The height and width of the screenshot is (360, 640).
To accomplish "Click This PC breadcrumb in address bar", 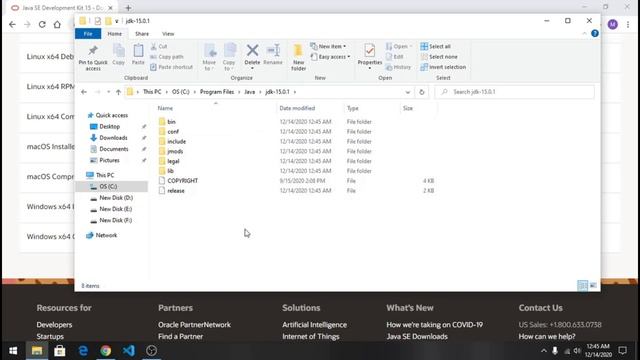I will pyautogui.click(x=152, y=92).
